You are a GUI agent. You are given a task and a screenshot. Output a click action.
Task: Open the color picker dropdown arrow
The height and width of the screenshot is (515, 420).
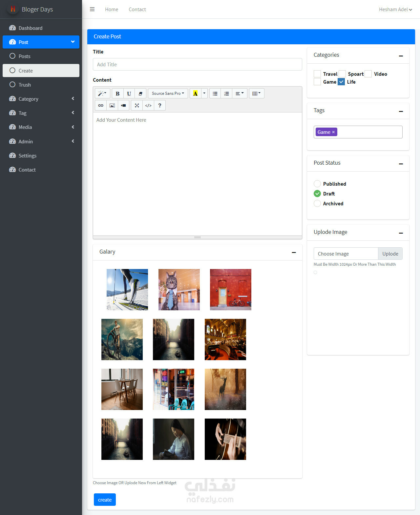coord(204,93)
